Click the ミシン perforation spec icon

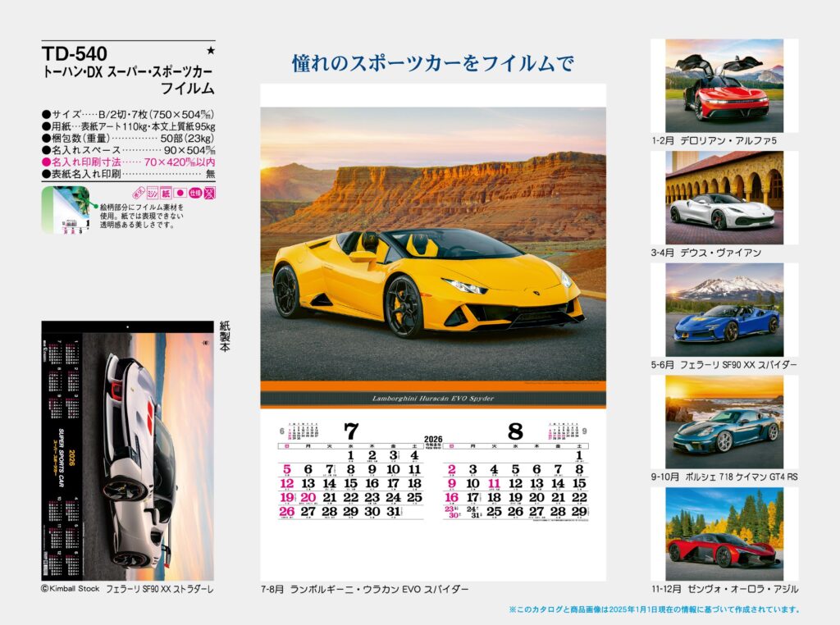(153, 193)
